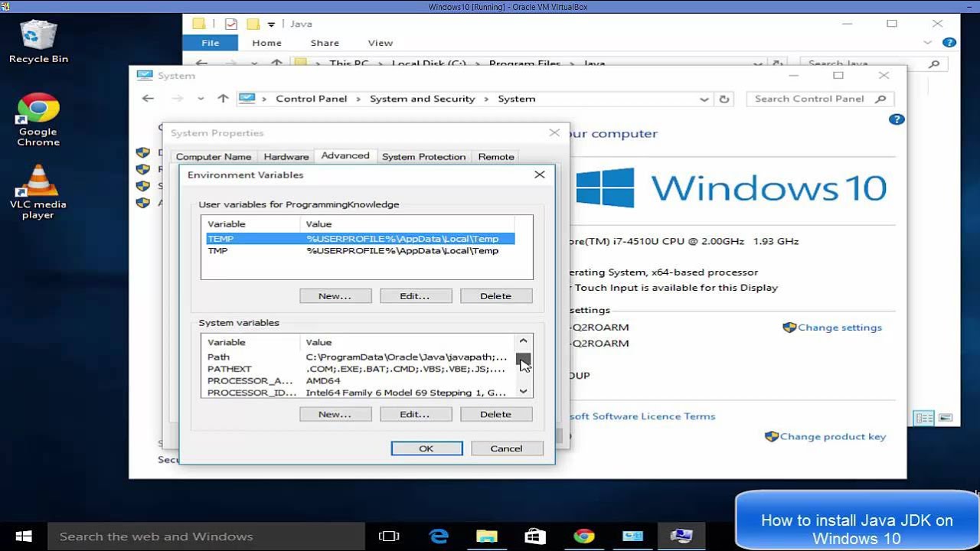
Task: Select the Google Chrome desktop shortcut
Action: click(x=38, y=120)
